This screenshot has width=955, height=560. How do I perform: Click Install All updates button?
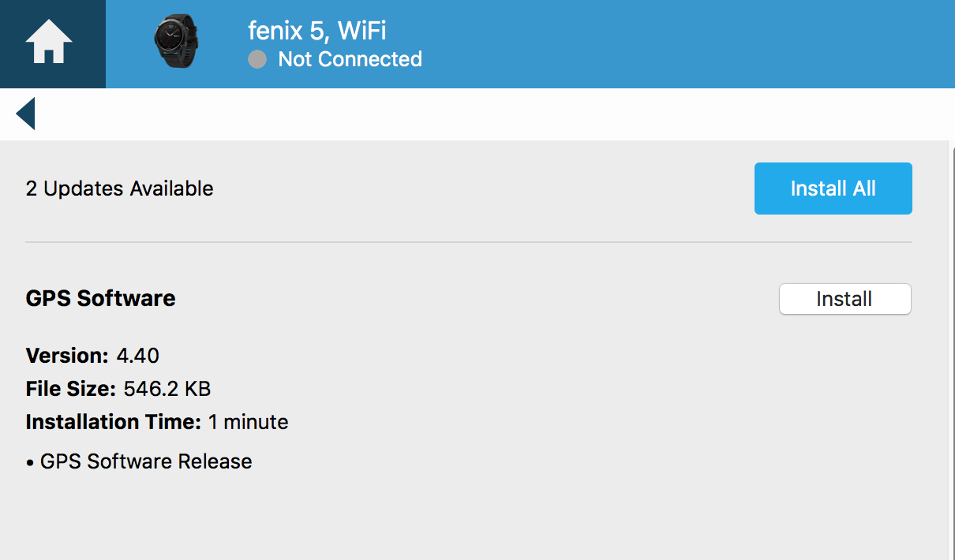point(833,189)
